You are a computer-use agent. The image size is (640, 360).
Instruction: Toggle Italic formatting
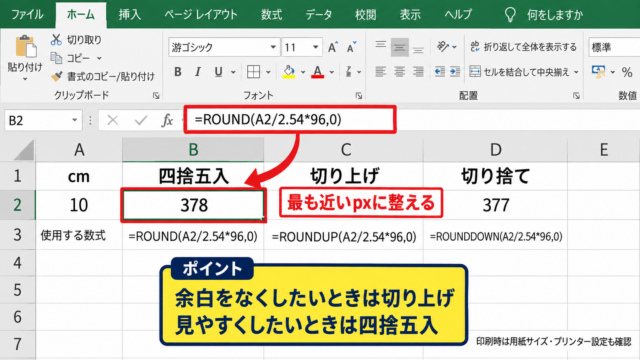click(x=198, y=72)
